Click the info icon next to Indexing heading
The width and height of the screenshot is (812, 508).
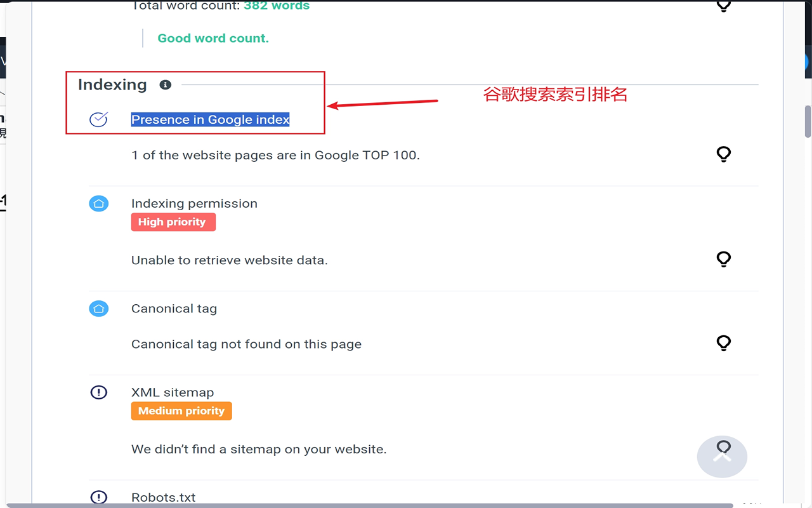tap(165, 84)
